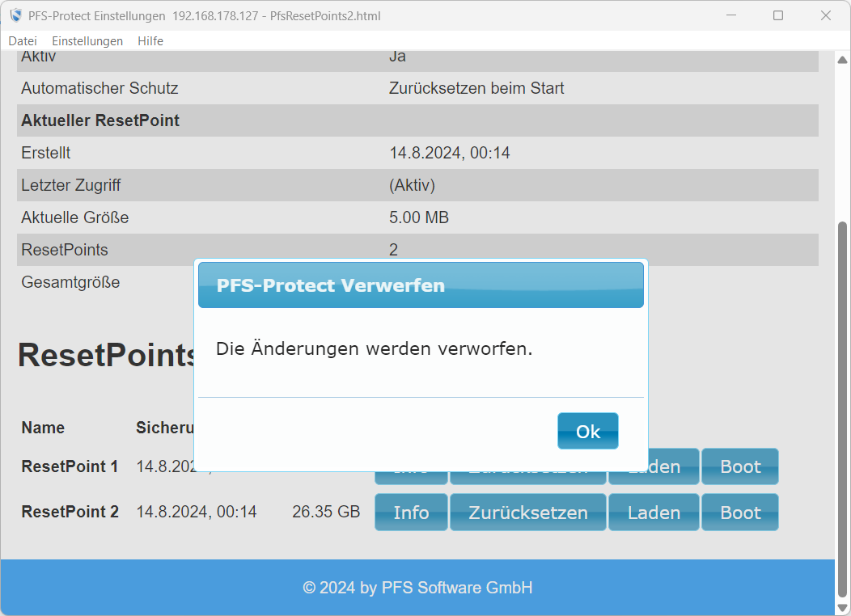
Task: Select the ResetPoint 2 name label
Action: (70, 513)
